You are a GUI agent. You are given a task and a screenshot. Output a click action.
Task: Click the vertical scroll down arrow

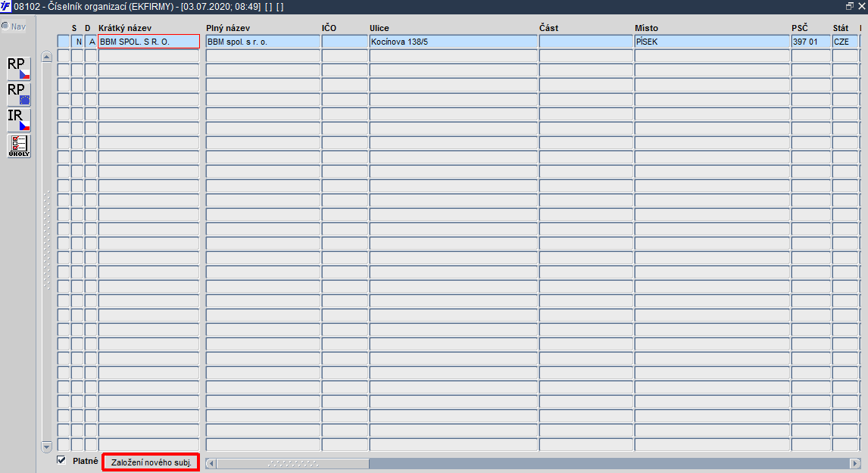[x=46, y=447]
